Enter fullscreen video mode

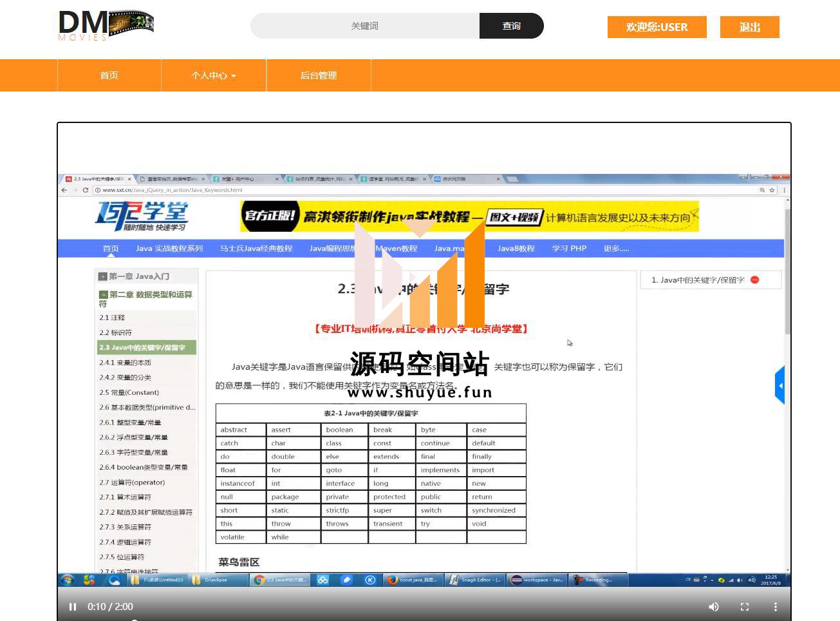tap(745, 607)
